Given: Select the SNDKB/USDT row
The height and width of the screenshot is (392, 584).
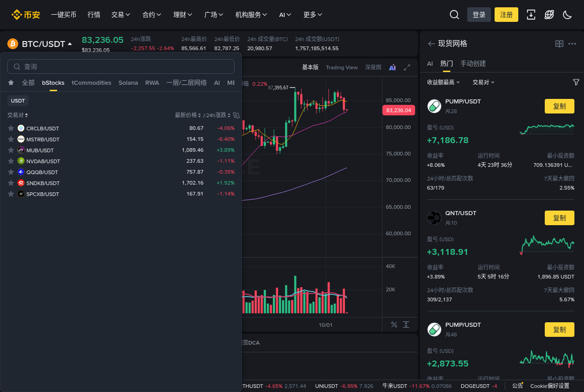Looking at the screenshot, I should coord(121,183).
